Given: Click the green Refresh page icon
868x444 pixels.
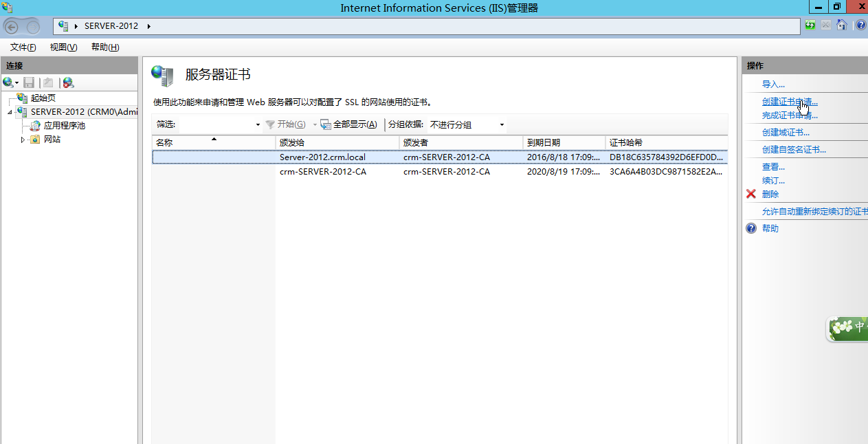Looking at the screenshot, I should pyautogui.click(x=811, y=25).
